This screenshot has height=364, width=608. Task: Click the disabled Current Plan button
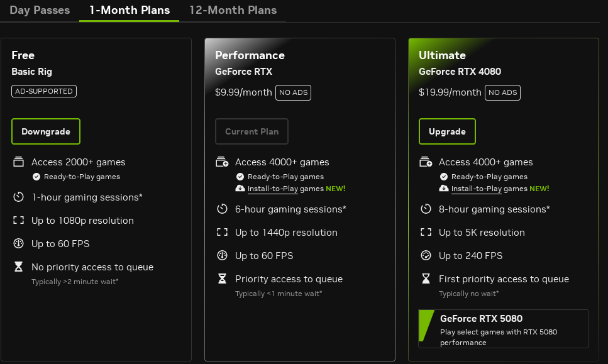pyautogui.click(x=251, y=131)
